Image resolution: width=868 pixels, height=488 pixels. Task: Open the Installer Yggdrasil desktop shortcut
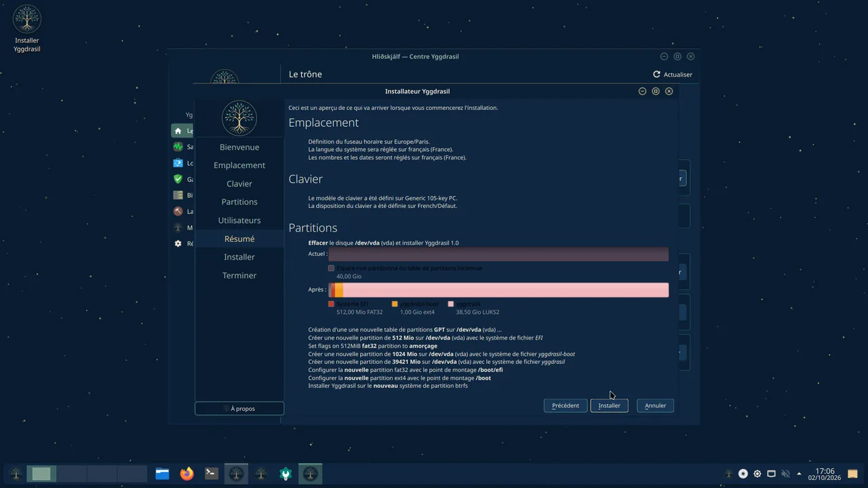pyautogui.click(x=27, y=29)
